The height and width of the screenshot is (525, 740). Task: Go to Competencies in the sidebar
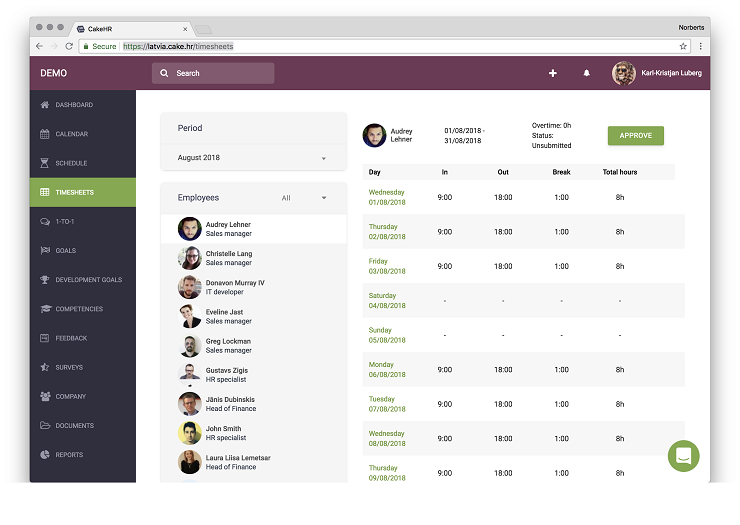[79, 309]
